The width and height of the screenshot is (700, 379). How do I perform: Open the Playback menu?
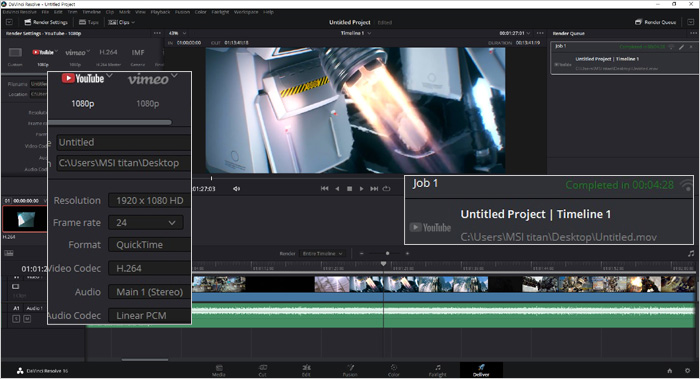160,12
